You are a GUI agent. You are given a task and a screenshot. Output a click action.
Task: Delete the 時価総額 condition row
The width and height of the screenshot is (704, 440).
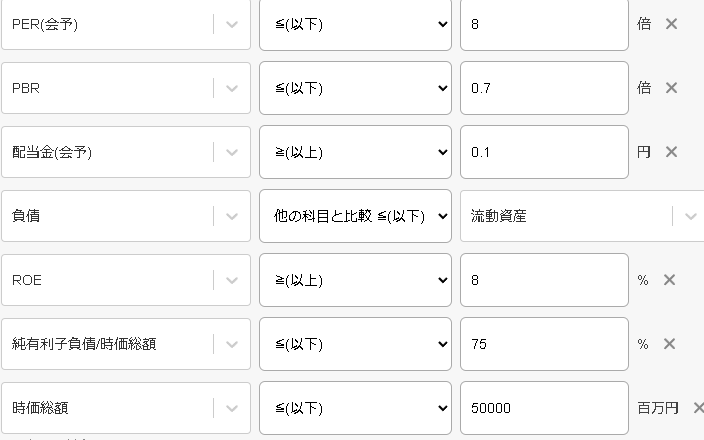tap(698, 408)
